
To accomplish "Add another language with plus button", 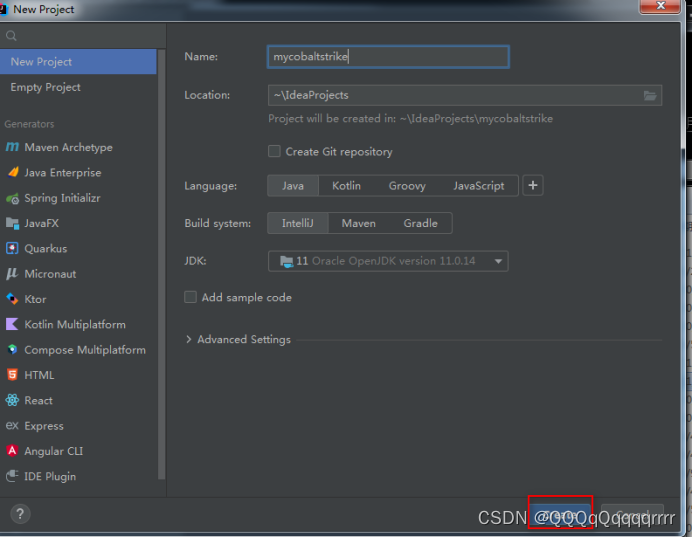I will point(533,185).
